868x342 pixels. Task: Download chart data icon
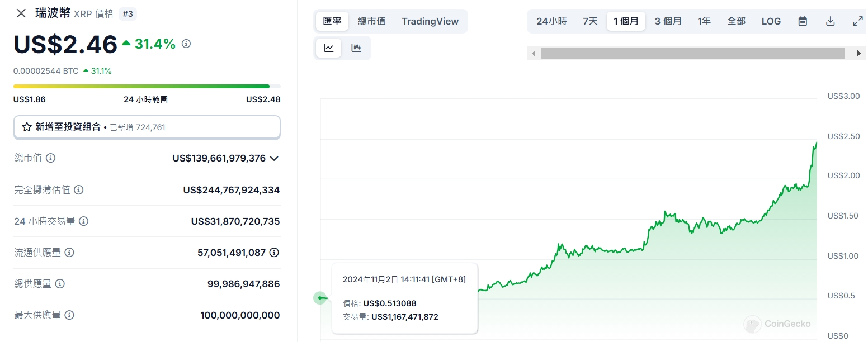tap(831, 21)
